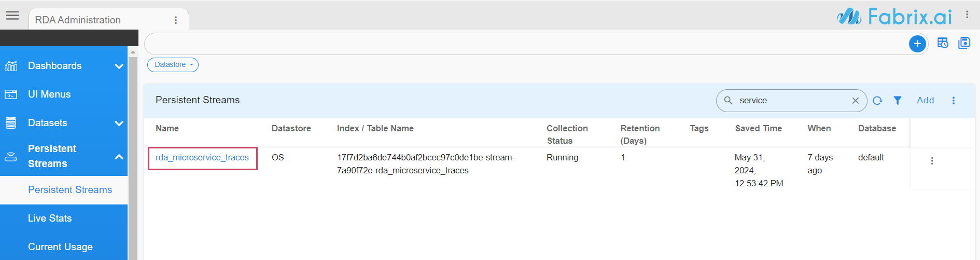Refresh the Persistent Streams table
Screen dimensions: 980x260
click(877, 101)
